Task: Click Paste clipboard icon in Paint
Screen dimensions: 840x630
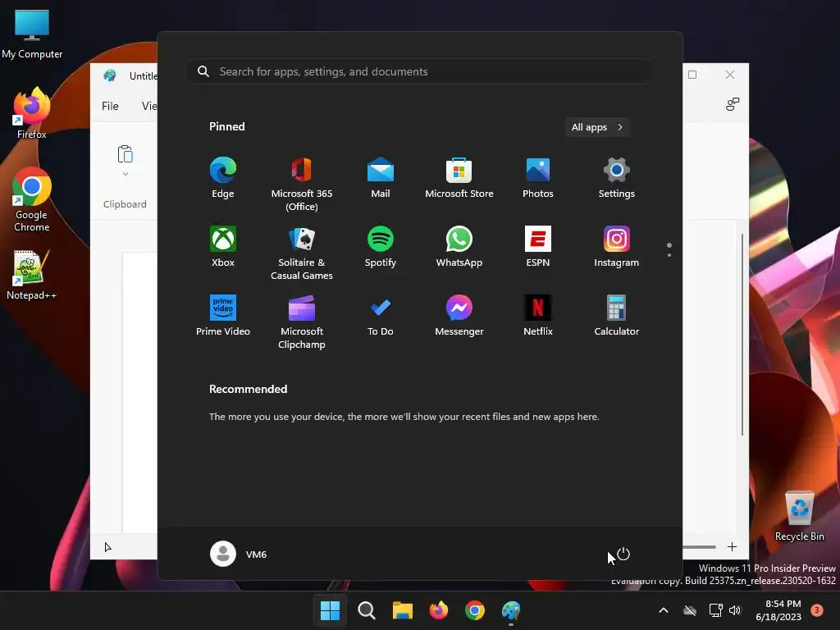Action: [125, 154]
